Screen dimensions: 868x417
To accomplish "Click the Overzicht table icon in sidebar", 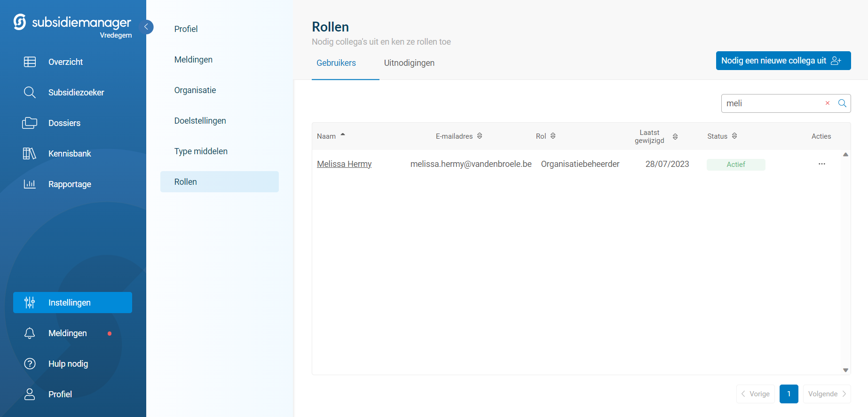I will pos(30,62).
